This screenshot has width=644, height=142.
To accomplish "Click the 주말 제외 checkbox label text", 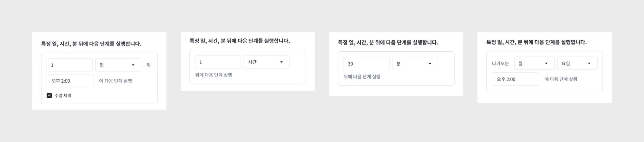I will (x=63, y=96).
